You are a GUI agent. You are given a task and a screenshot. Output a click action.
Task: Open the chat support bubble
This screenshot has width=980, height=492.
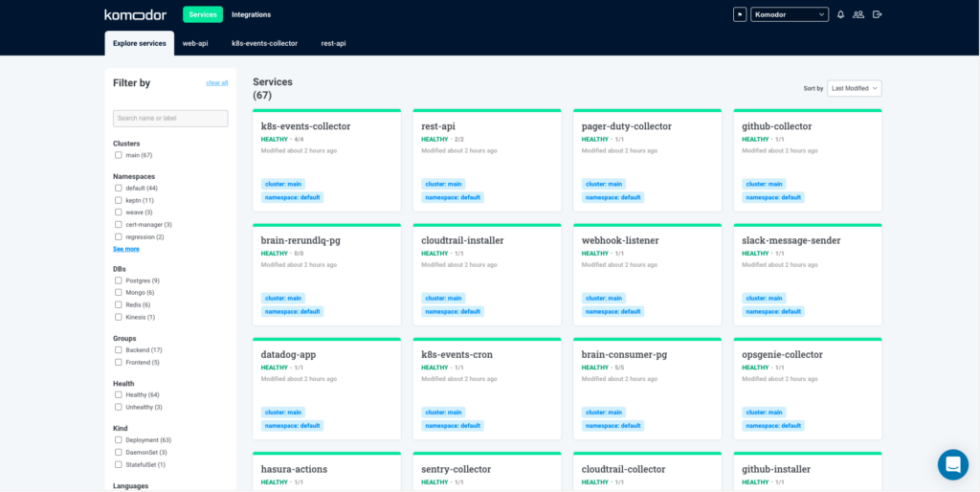pyautogui.click(x=953, y=464)
